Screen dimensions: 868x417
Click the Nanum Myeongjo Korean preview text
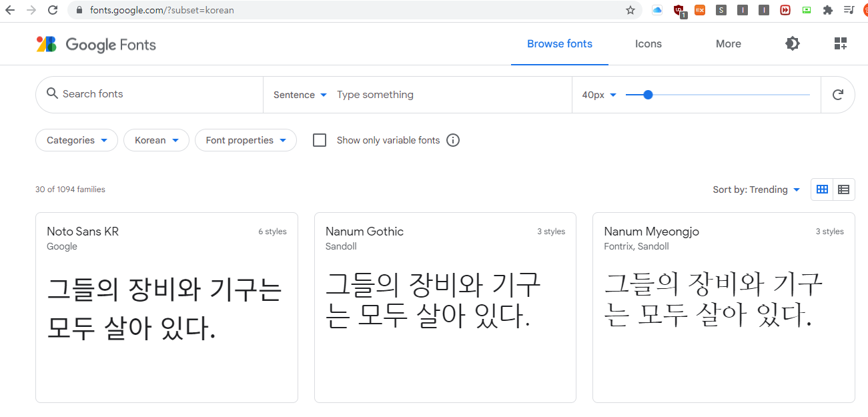coord(713,300)
